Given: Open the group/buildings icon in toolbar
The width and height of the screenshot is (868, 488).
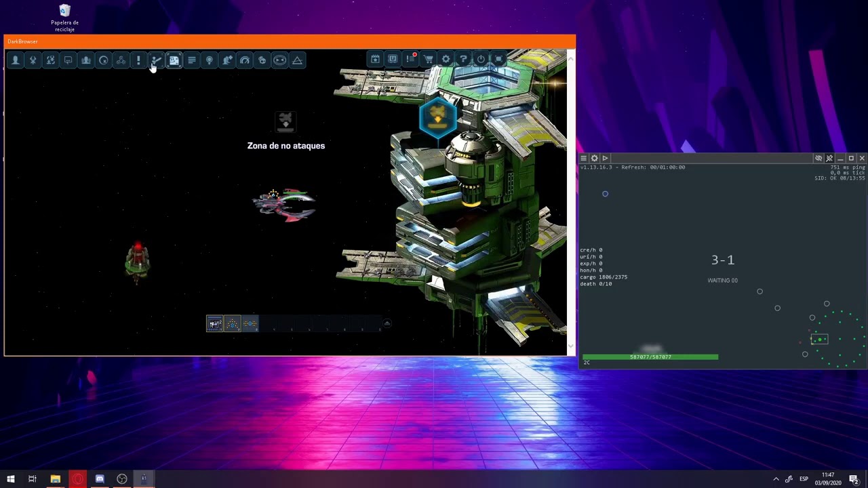Looking at the screenshot, I should (85, 60).
